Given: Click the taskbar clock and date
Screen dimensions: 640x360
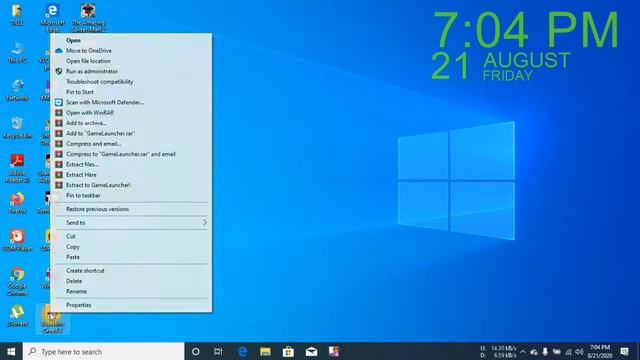Looking at the screenshot, I should click(600, 351).
